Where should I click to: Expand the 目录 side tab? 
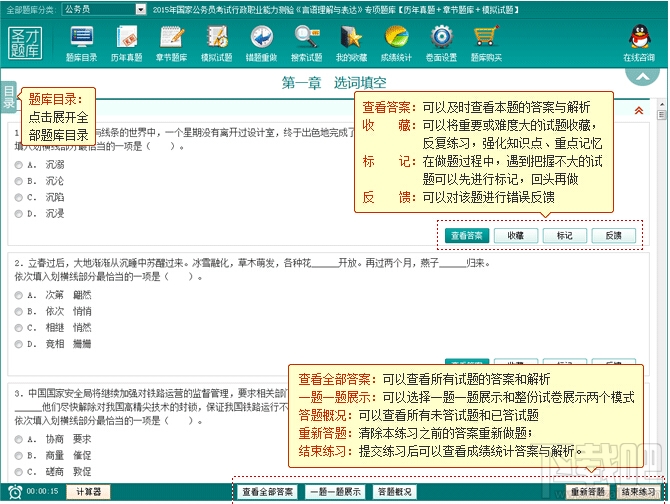click(x=9, y=97)
